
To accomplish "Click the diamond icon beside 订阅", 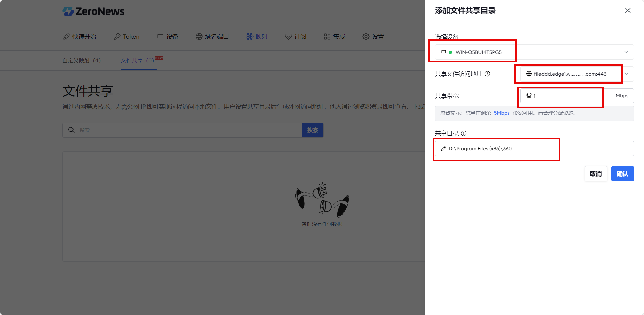I will tap(288, 37).
